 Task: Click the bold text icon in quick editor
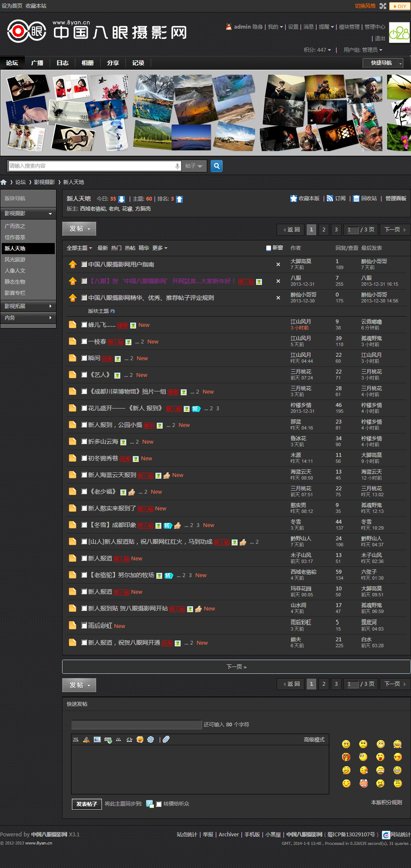[76, 739]
